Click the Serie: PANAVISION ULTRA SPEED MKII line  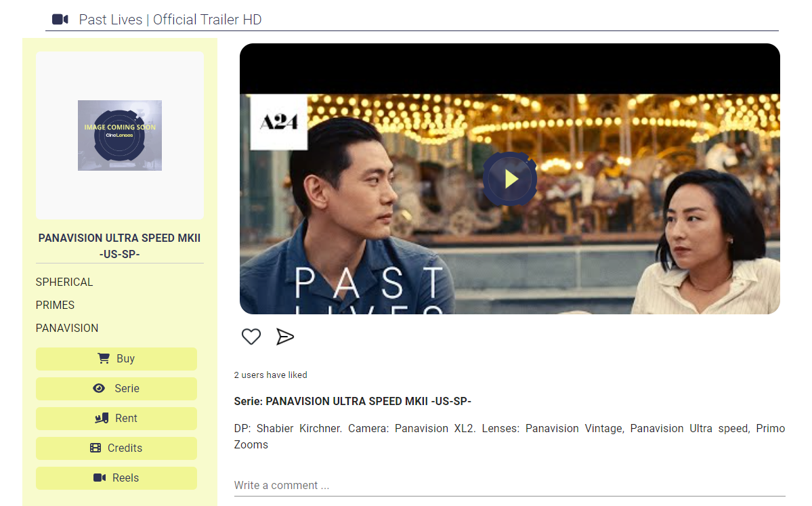coord(353,402)
